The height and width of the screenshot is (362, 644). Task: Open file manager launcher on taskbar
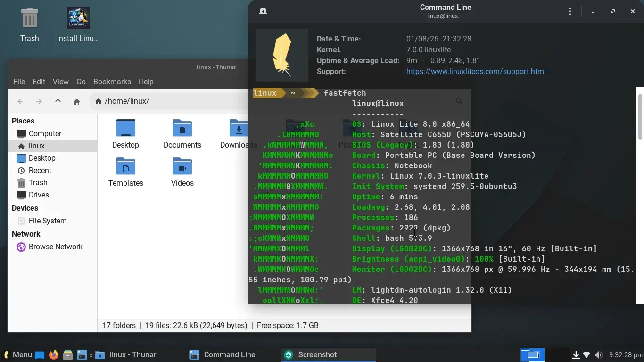pyautogui.click(x=68, y=354)
